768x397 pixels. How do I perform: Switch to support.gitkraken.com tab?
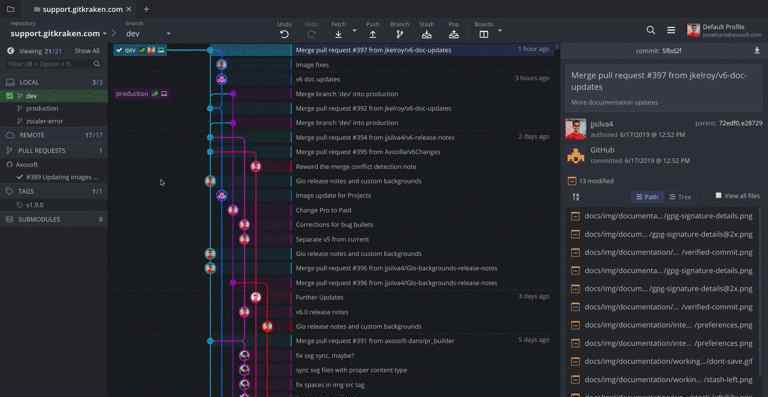[x=82, y=9]
